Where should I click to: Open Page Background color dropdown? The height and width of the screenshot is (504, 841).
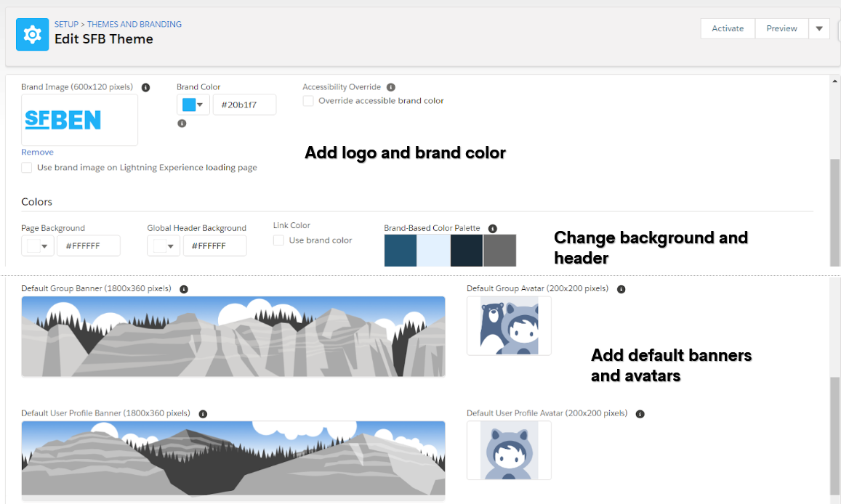[38, 246]
